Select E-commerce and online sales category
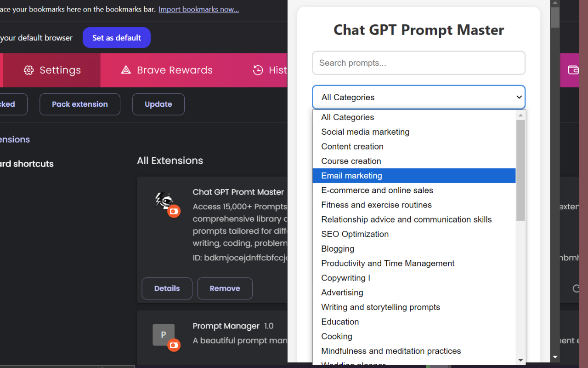Image resolution: width=588 pixels, height=368 pixels. point(414,190)
